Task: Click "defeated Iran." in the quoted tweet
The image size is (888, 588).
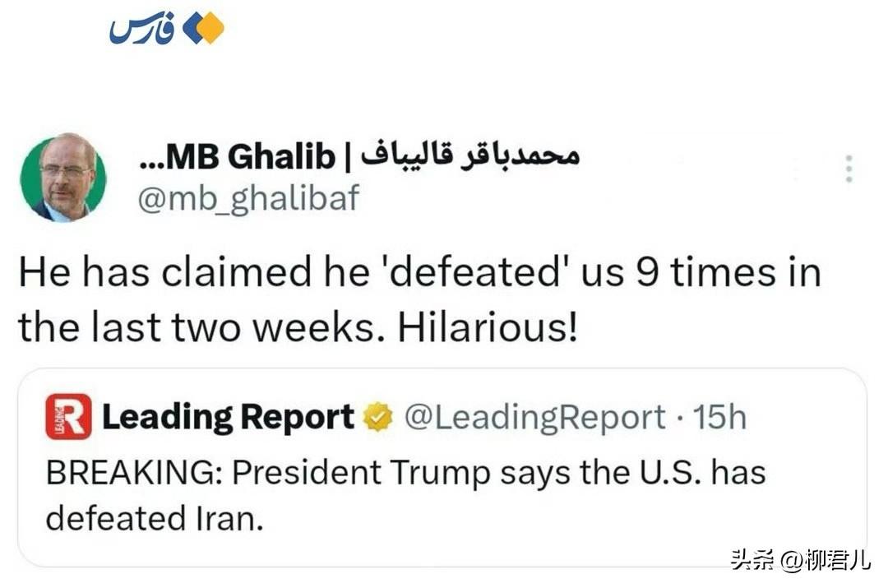Action: 155,518
